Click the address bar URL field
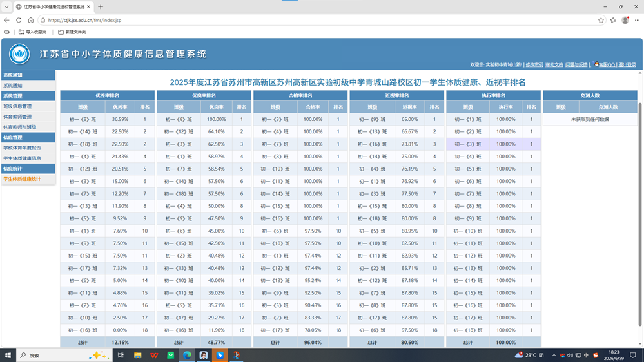This screenshot has height=362, width=644. point(320,20)
